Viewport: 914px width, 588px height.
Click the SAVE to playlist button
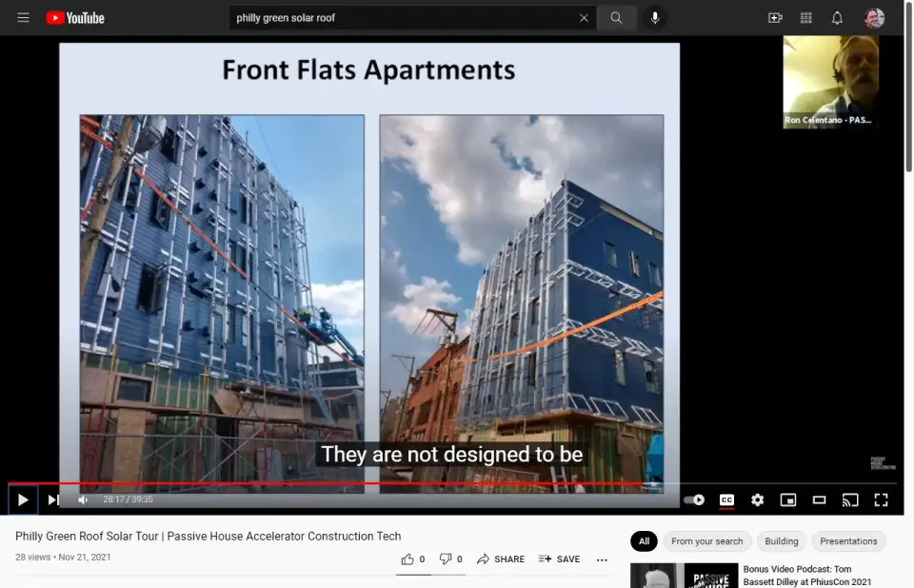click(x=559, y=559)
